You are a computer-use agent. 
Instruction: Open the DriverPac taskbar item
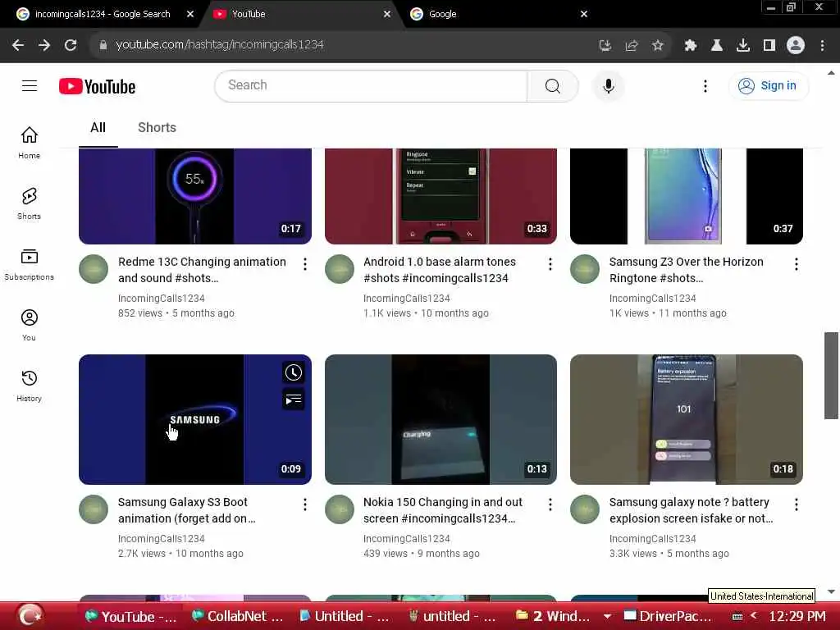point(669,617)
